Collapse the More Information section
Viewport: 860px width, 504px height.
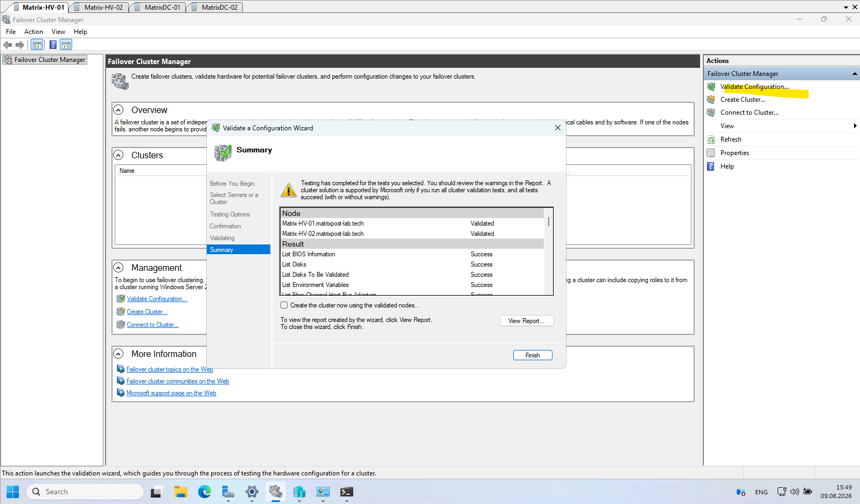click(118, 354)
